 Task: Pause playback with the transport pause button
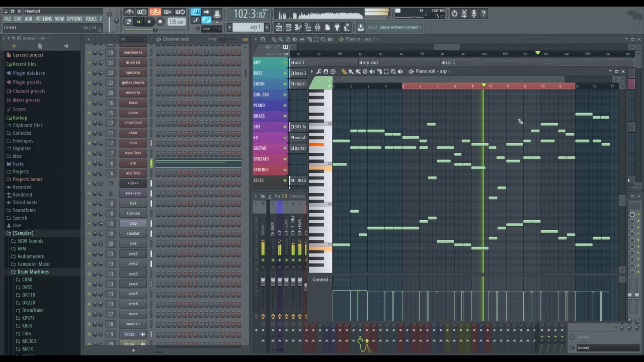click(138, 22)
